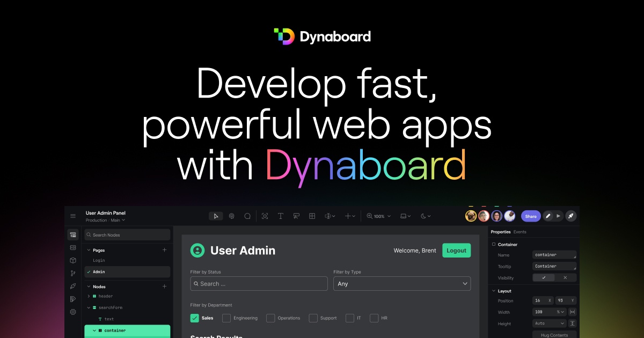Viewport: 644px width, 338px height.
Task: Select the table/grid tool
Action: click(312, 216)
